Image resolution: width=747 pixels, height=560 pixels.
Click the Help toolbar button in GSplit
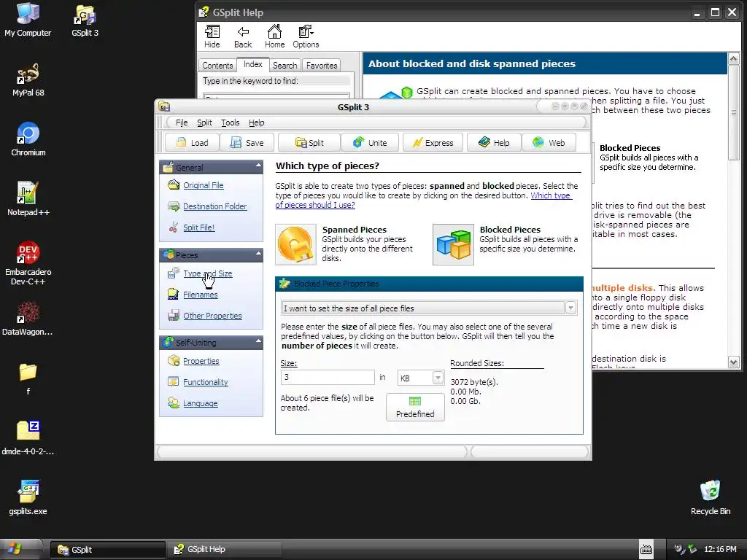(x=494, y=142)
